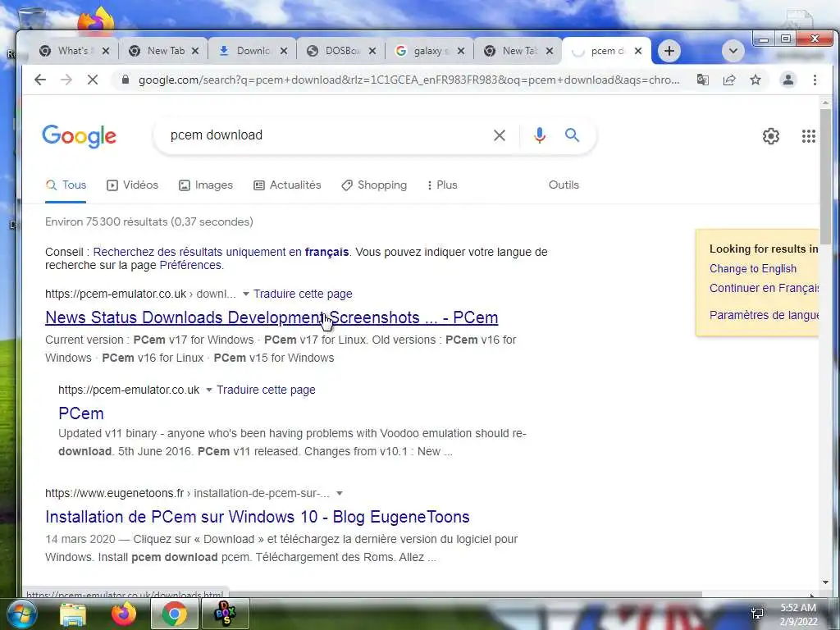Expand arrow beside eugenetoons.fr URL

click(339, 493)
